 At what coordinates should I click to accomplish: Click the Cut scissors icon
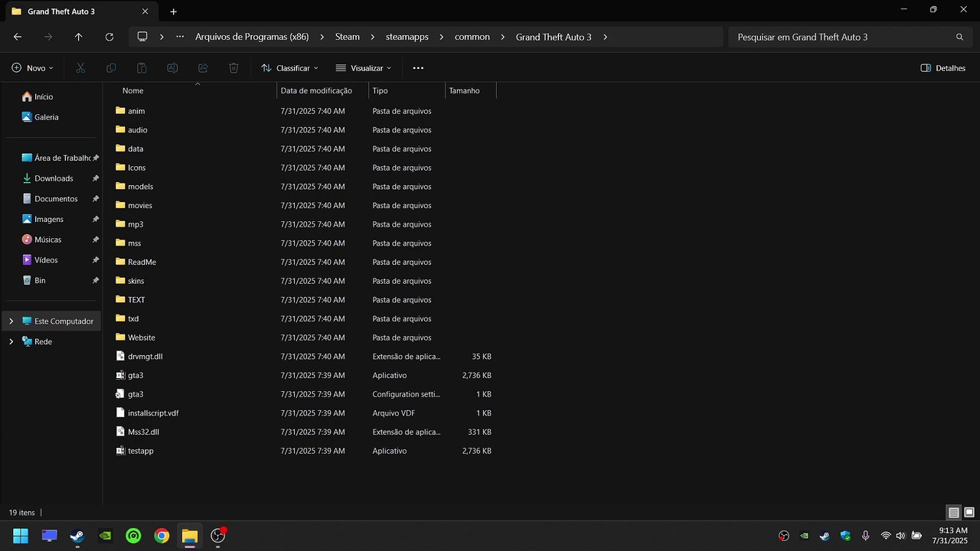80,68
